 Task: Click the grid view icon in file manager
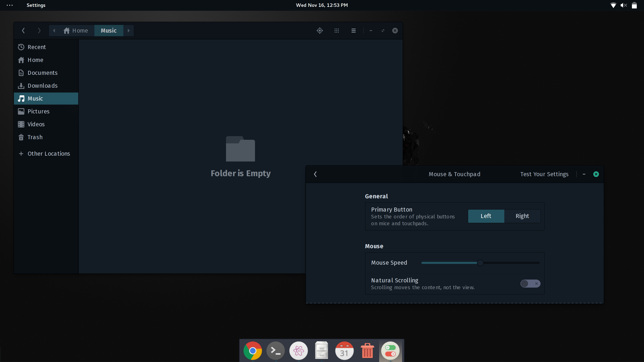pyautogui.click(x=337, y=31)
